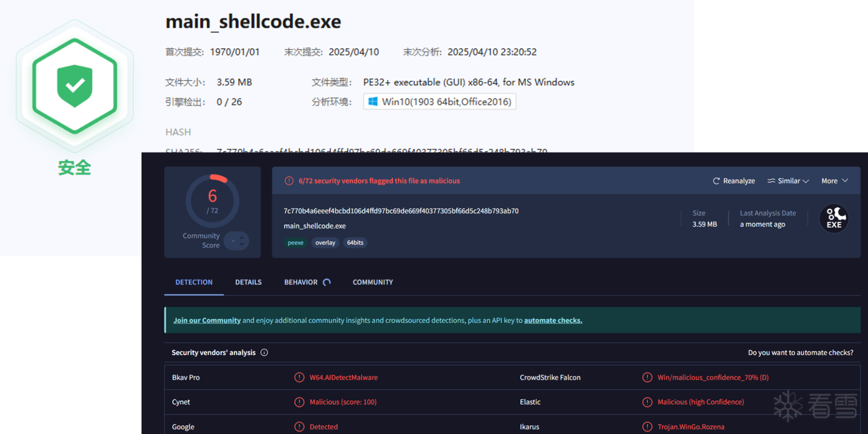
Task: Click alert icon beside Google's Detected result
Action: (x=299, y=427)
